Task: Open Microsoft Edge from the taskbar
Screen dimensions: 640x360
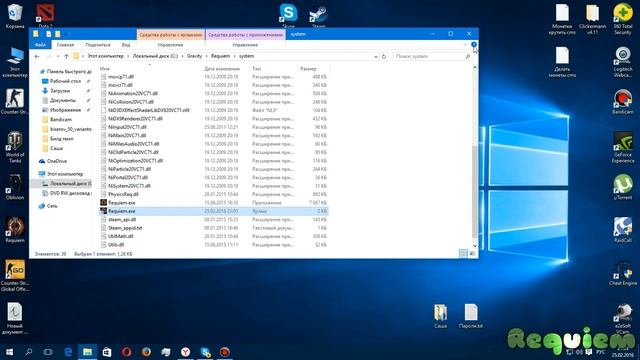Action: point(68,351)
